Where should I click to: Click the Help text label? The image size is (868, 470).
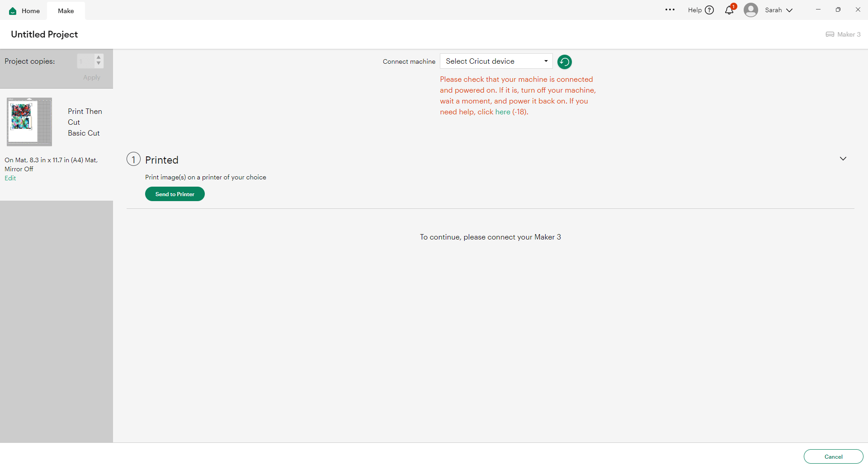pos(695,10)
